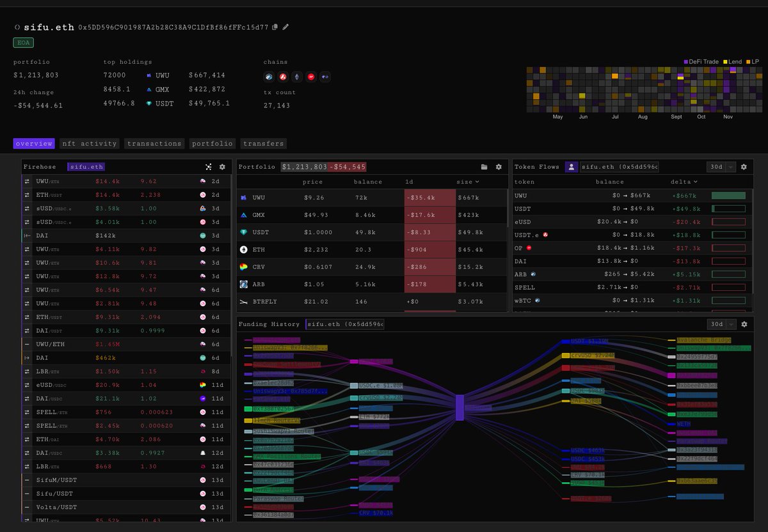Open the Token Flows settings gear

(x=744, y=166)
